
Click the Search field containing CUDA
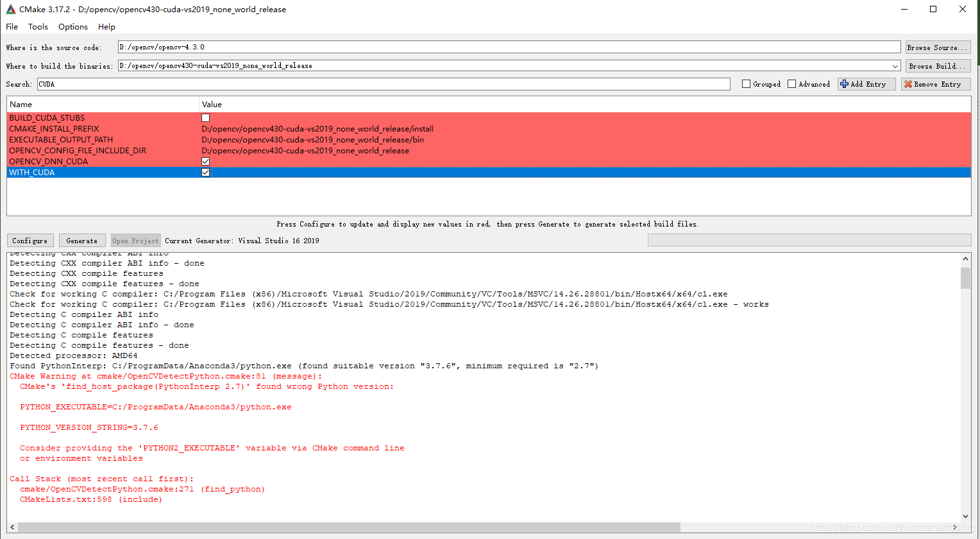tap(384, 84)
